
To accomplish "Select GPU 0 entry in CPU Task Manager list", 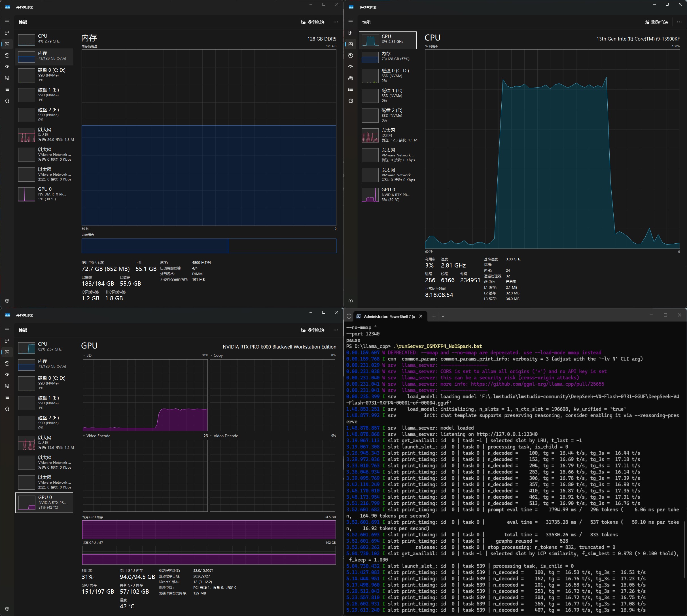I will (x=388, y=195).
